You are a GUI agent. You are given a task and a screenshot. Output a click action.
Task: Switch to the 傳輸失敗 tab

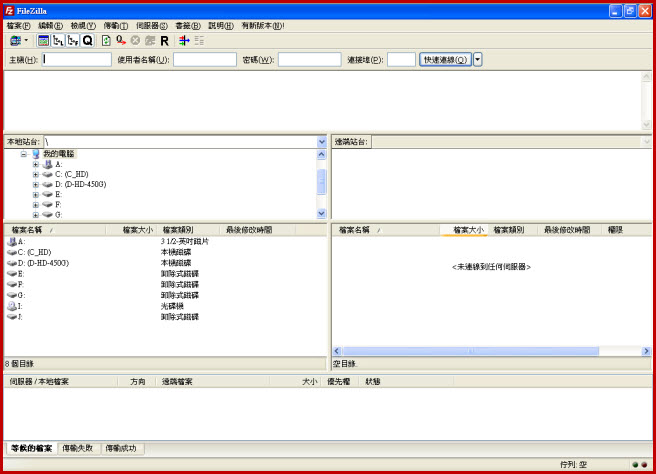point(78,448)
